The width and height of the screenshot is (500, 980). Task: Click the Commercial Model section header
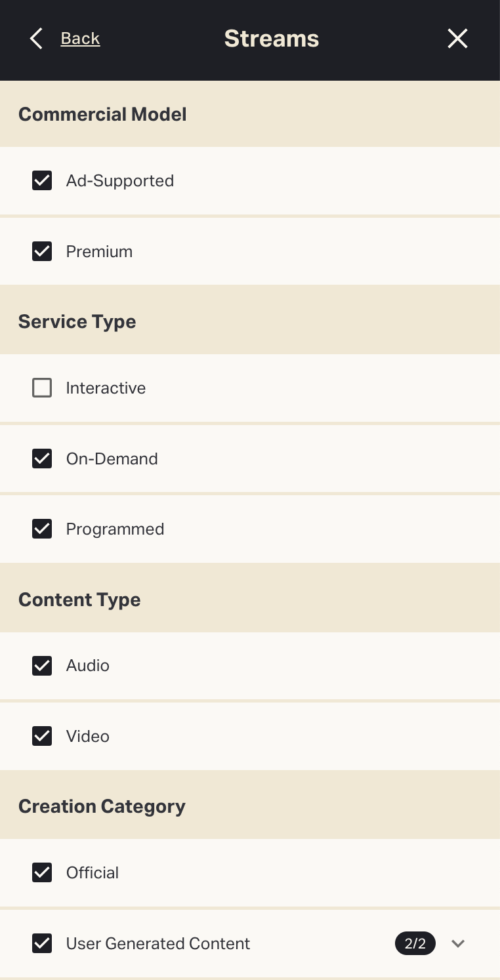pos(102,114)
